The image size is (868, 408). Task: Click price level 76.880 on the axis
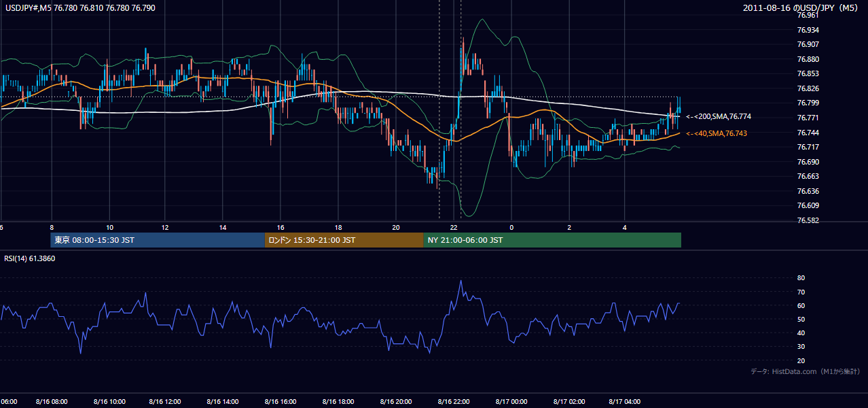coord(808,59)
